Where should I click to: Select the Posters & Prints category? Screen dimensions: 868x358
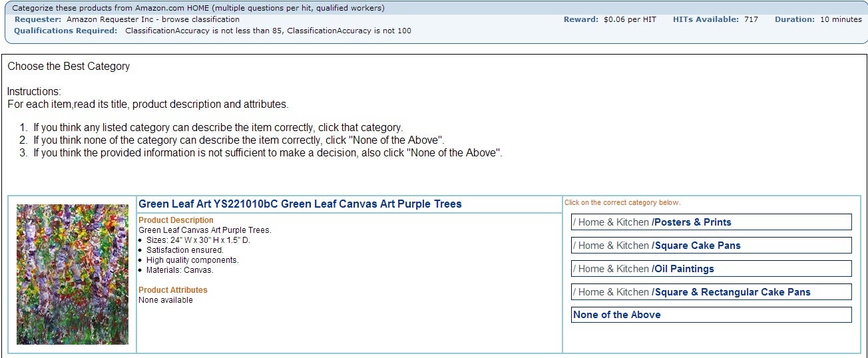pos(711,222)
